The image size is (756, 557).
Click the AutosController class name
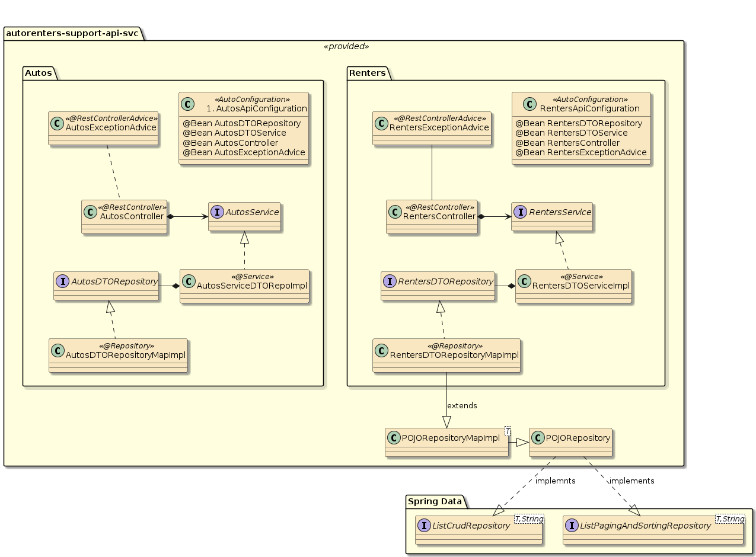pyautogui.click(x=132, y=216)
